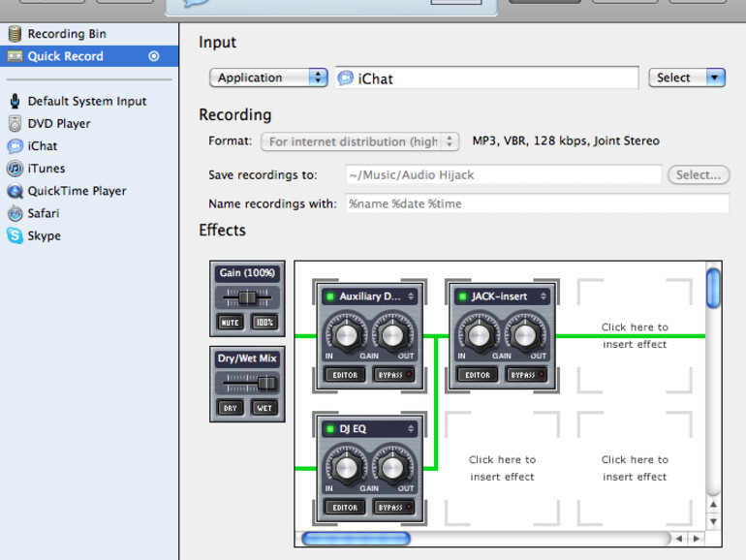
Task: Click the Dry/Wet Mix slider
Action: click(x=247, y=383)
